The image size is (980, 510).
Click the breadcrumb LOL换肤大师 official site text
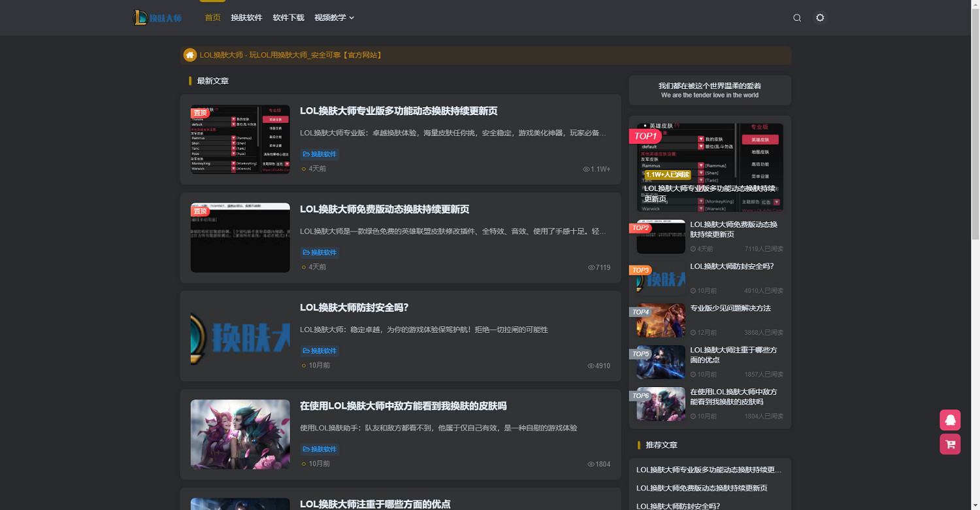(x=291, y=55)
